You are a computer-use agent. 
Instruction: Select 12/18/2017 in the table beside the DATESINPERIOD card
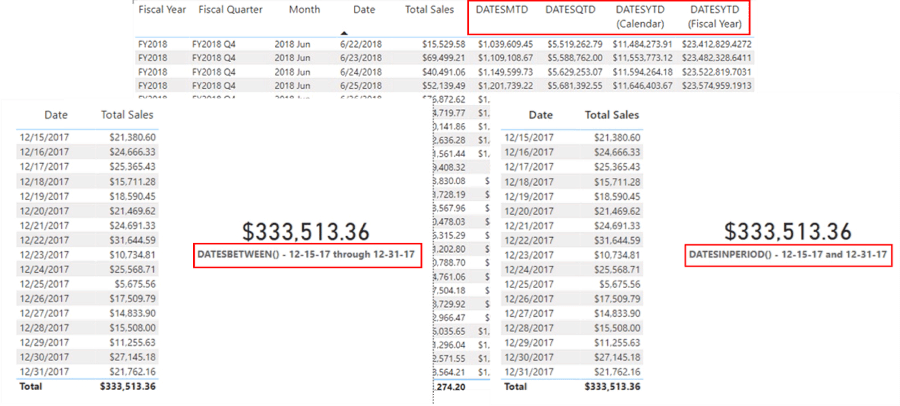click(x=529, y=181)
